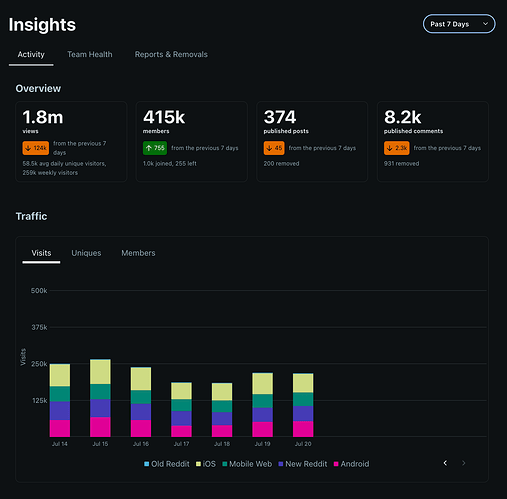This screenshot has width=507, height=499.
Task: Show the Uniques traffic chart
Action: pos(86,253)
